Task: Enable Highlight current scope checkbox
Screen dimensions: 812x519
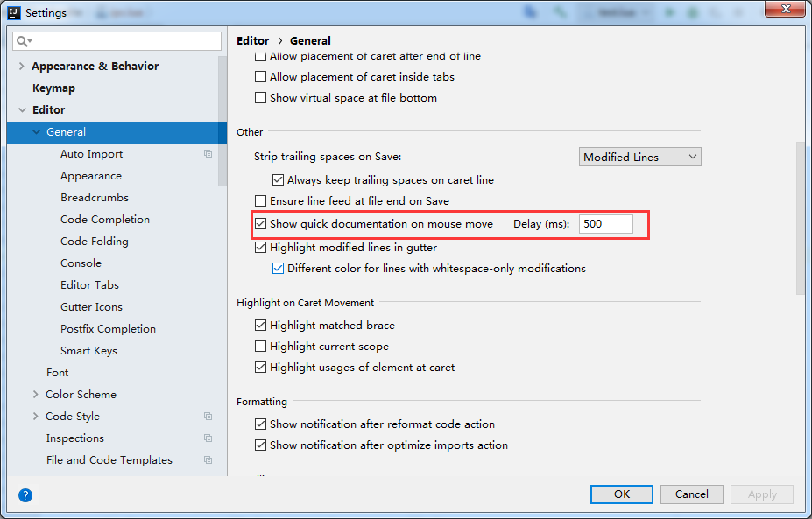Action: pos(260,347)
